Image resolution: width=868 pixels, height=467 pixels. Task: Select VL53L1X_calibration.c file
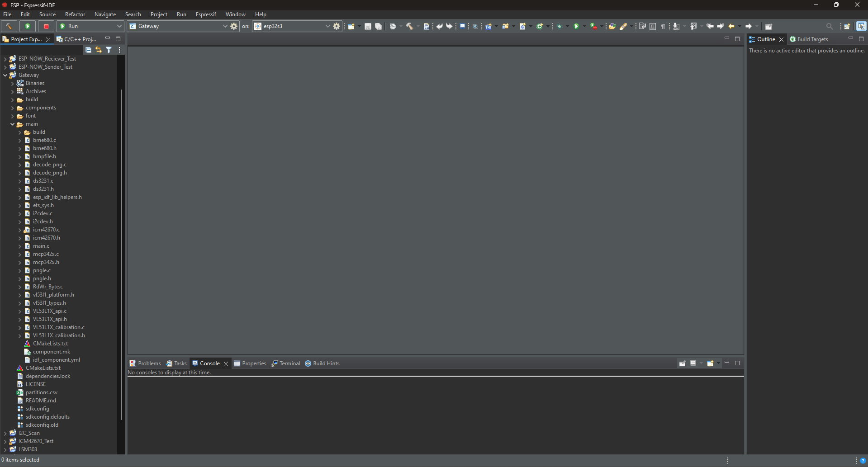59,327
